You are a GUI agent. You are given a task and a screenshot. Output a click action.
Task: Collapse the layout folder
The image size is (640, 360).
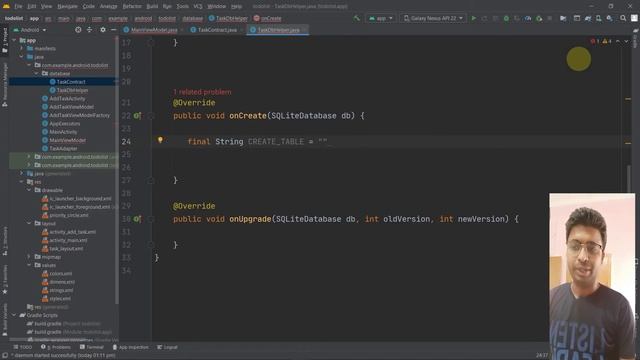pos(29,224)
